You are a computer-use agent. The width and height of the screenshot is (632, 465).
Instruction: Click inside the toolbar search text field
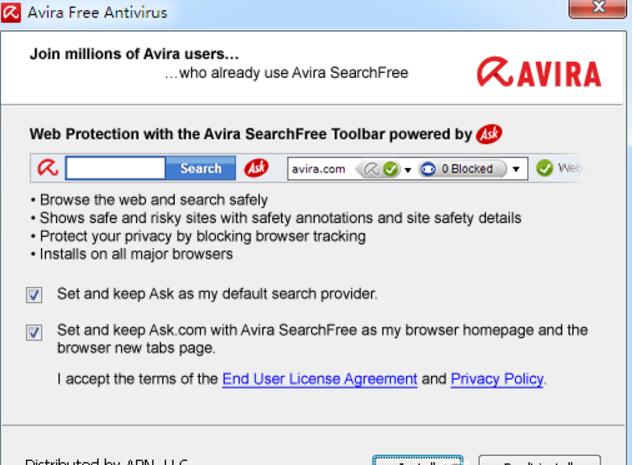coord(115,169)
